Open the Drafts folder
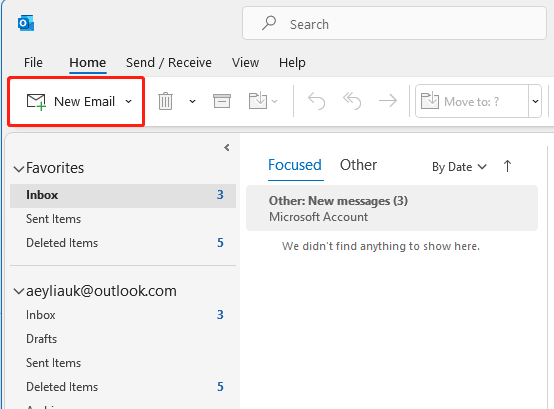The height and width of the screenshot is (409, 554). point(123,339)
